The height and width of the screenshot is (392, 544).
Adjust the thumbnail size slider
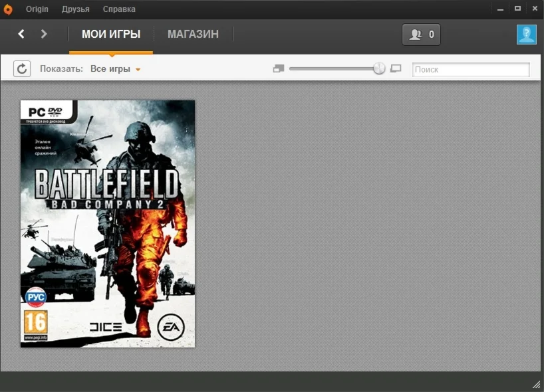[x=378, y=68]
